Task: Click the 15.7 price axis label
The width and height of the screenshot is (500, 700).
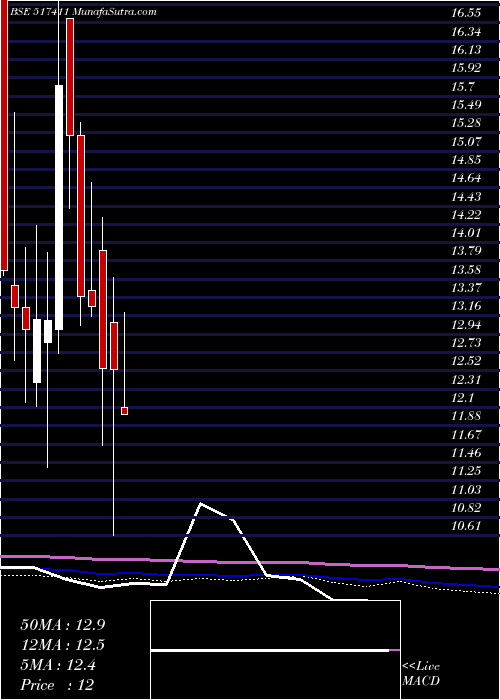Action: pos(463,87)
